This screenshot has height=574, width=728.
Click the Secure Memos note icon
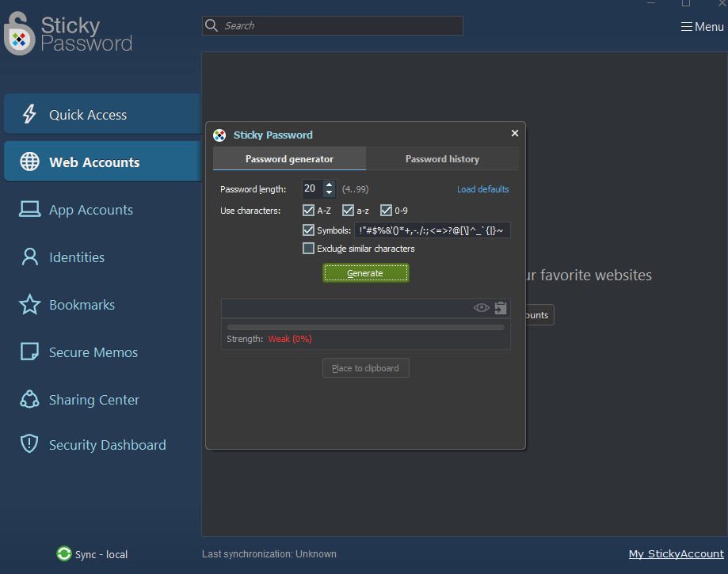click(x=29, y=352)
